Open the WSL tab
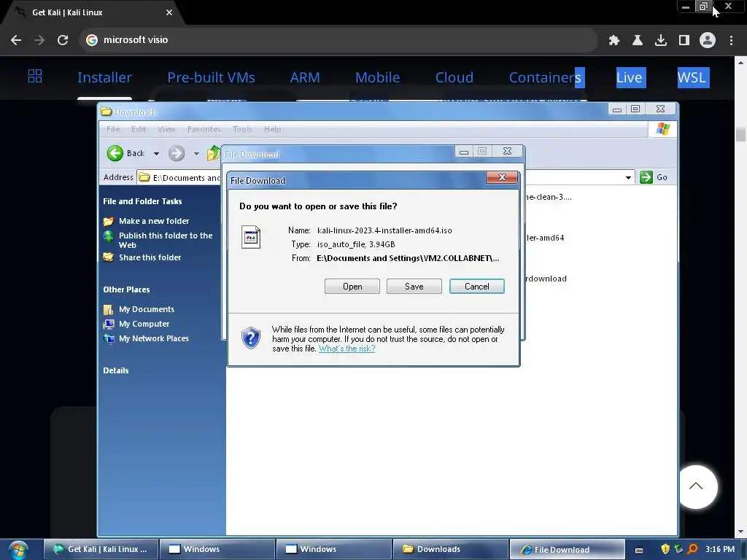 (x=693, y=77)
